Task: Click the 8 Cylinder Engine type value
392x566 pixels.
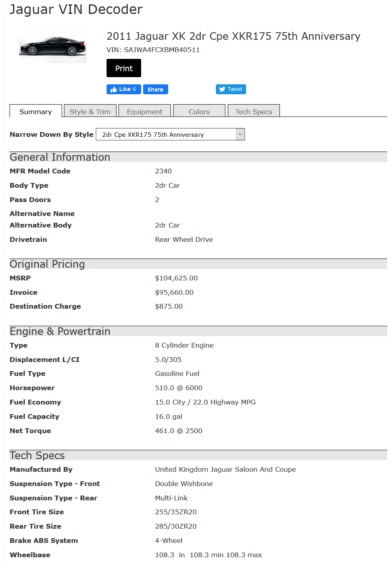Action: point(184,345)
